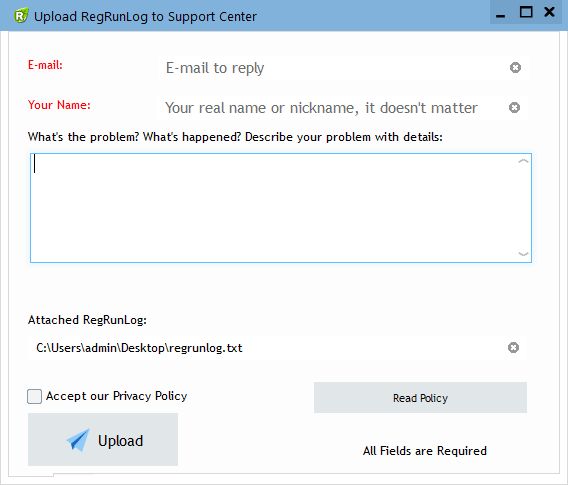Viewport: 568px width, 485px height.
Task: Open the Read Policy button
Action: click(x=420, y=398)
